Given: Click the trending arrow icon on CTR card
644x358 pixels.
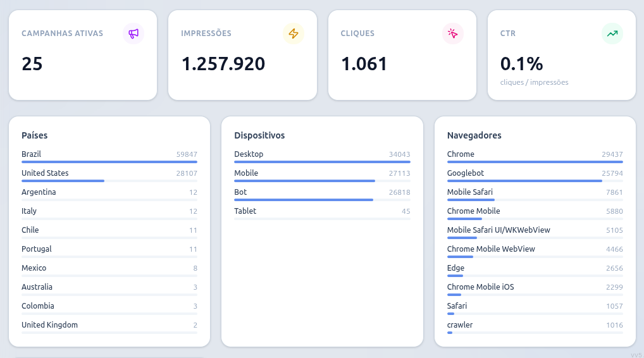Looking at the screenshot, I should (x=612, y=34).
